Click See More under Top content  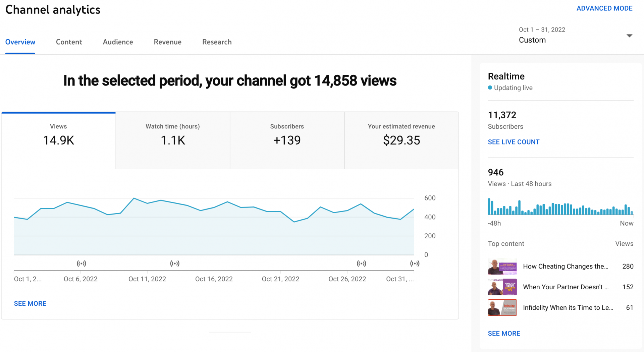(x=504, y=333)
